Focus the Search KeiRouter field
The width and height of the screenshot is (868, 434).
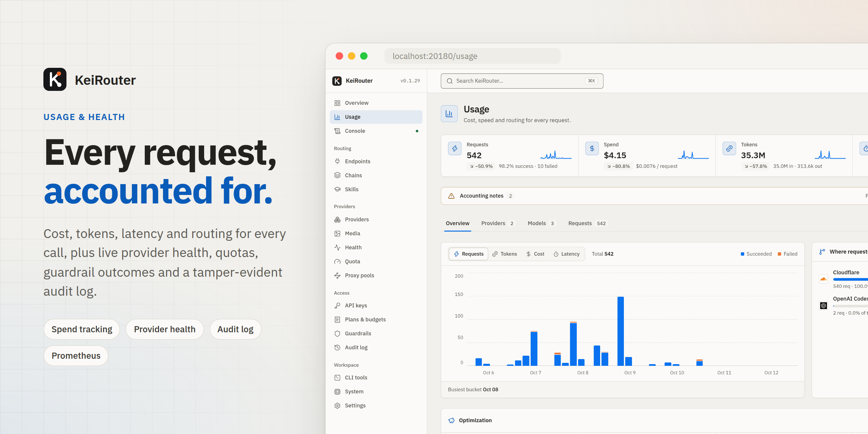(522, 81)
